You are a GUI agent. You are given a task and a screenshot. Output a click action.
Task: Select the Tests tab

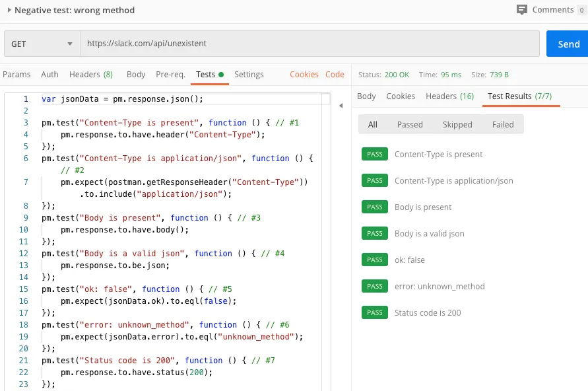[210, 74]
